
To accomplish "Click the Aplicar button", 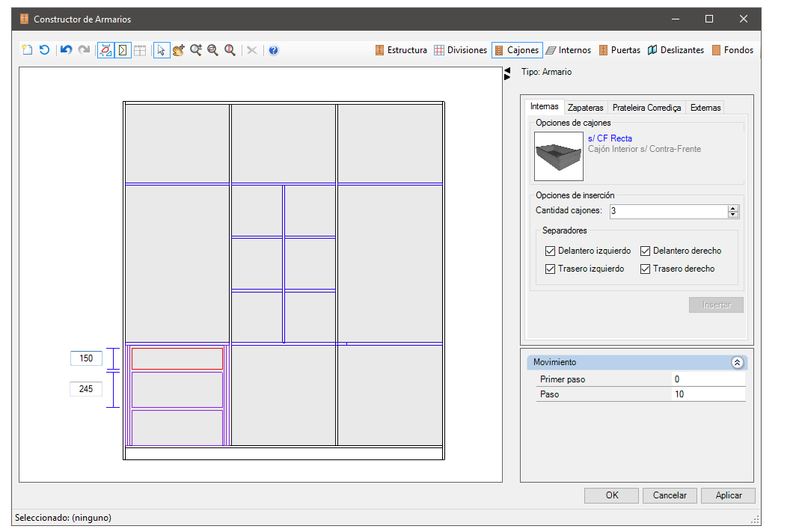I will point(728,495).
